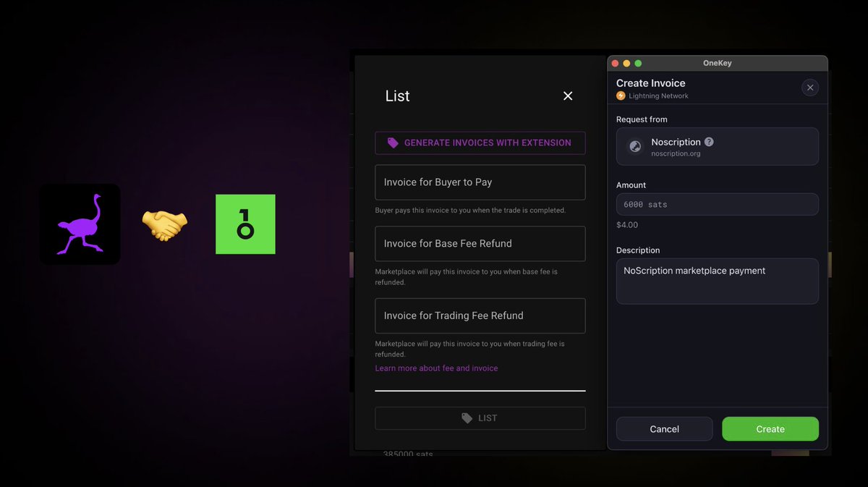Select Generate Invoices With Extension
868x487 pixels.
click(480, 143)
